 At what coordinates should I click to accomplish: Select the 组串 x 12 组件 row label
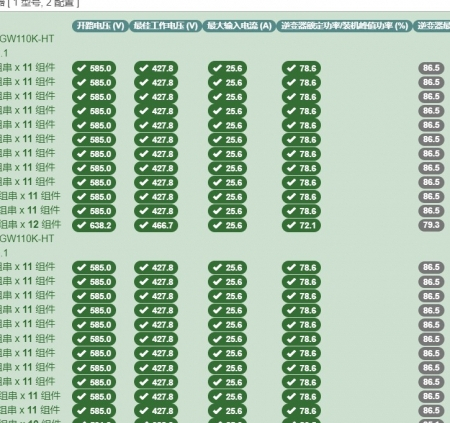(x=30, y=225)
